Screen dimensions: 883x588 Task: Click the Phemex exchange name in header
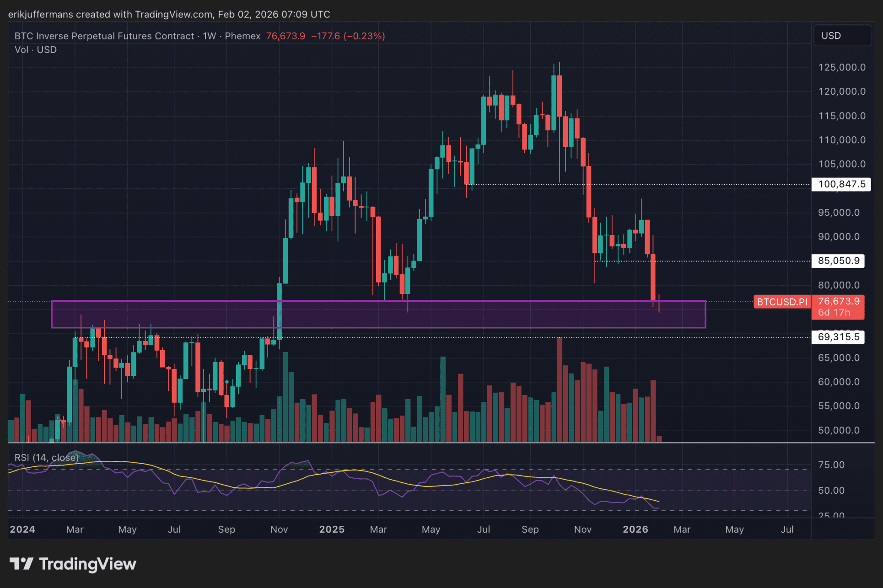[x=242, y=36]
